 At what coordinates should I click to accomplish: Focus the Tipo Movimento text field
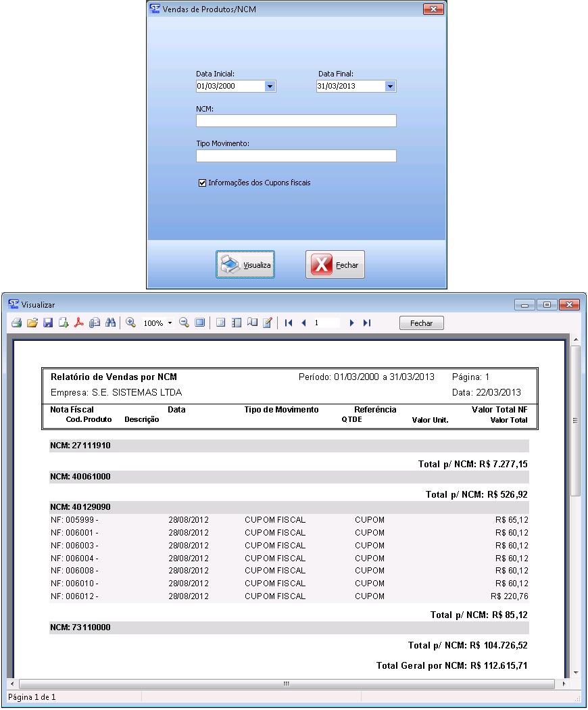[x=296, y=156]
